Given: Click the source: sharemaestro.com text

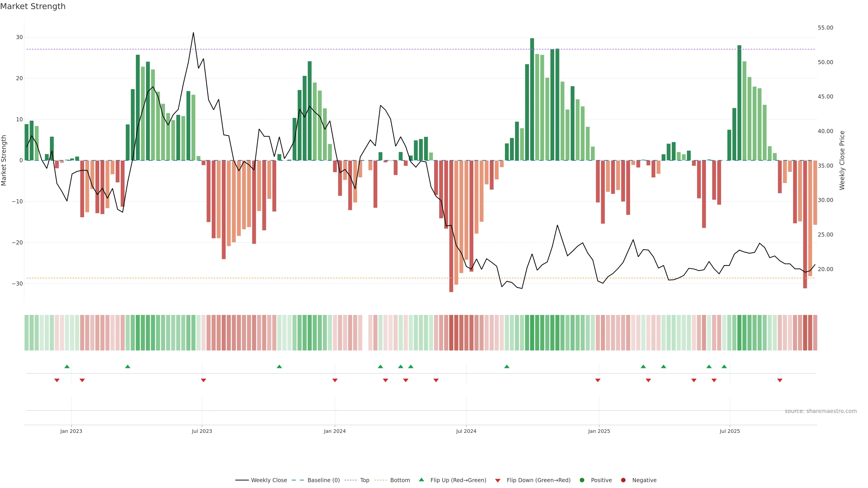Looking at the screenshot, I should pos(821,411).
